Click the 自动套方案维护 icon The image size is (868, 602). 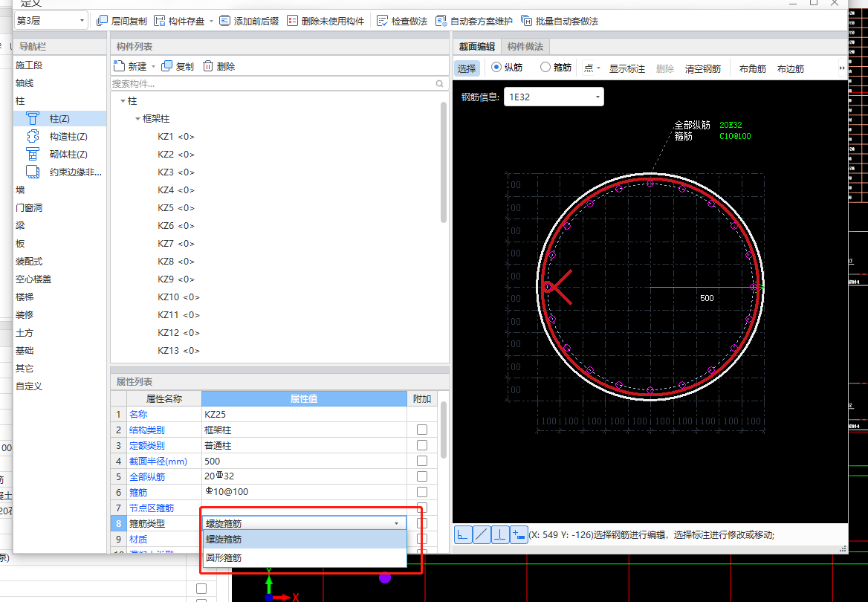click(x=441, y=21)
